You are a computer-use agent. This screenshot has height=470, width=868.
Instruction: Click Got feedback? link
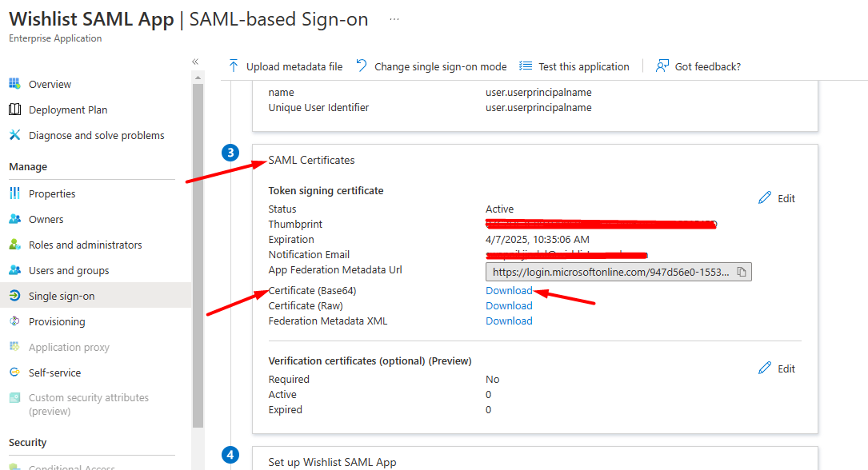(x=707, y=66)
